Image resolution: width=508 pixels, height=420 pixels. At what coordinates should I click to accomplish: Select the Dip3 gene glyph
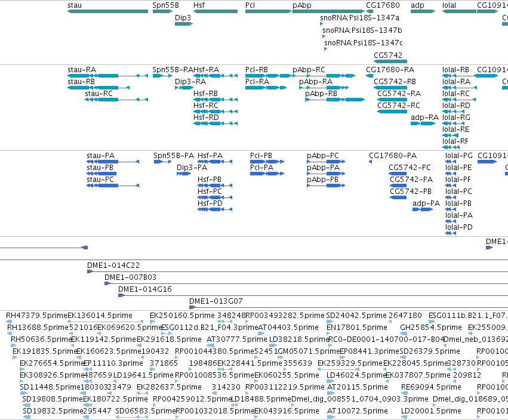pyautogui.click(x=184, y=24)
